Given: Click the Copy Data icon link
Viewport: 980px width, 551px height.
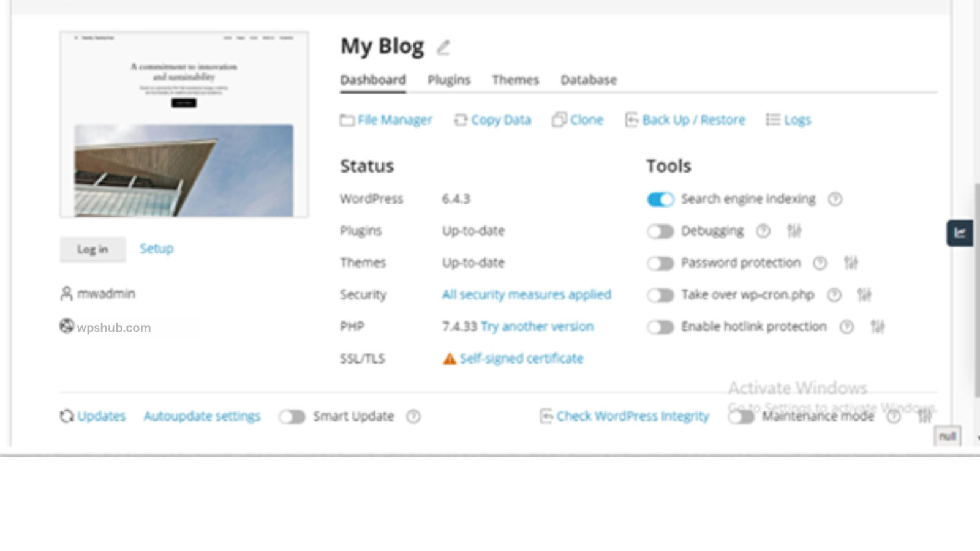Looking at the screenshot, I should (x=493, y=120).
